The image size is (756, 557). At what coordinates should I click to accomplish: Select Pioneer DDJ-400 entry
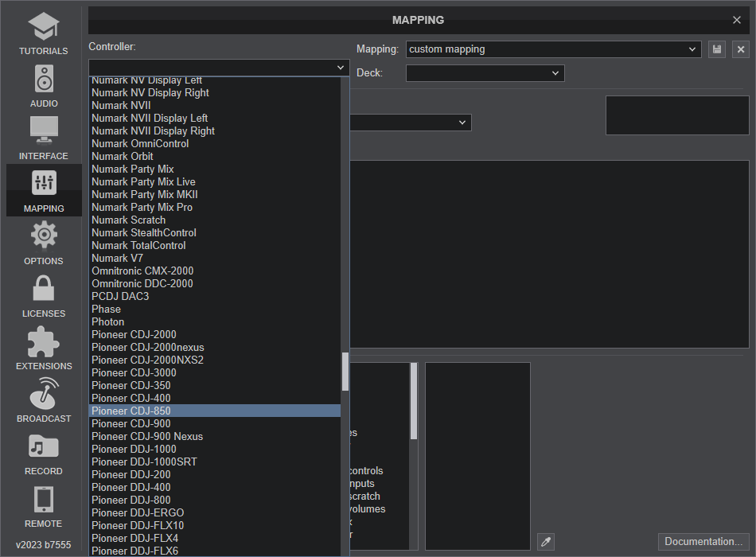point(215,488)
